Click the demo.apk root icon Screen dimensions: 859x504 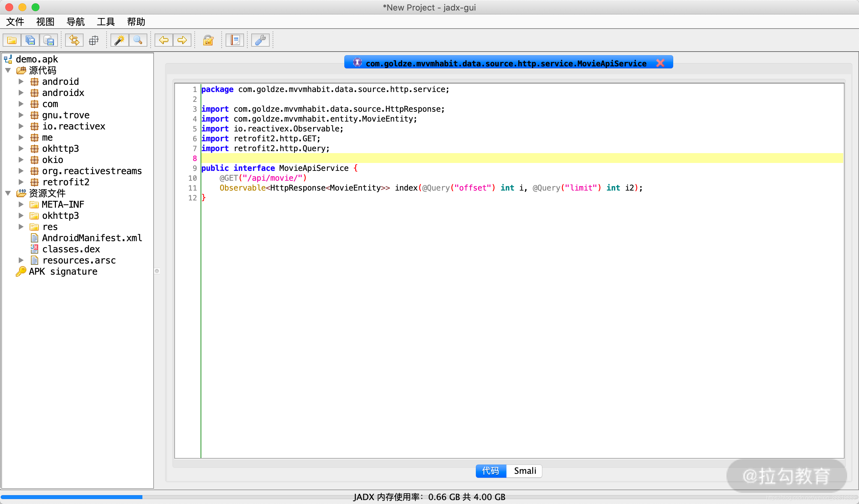pyautogui.click(x=8, y=59)
